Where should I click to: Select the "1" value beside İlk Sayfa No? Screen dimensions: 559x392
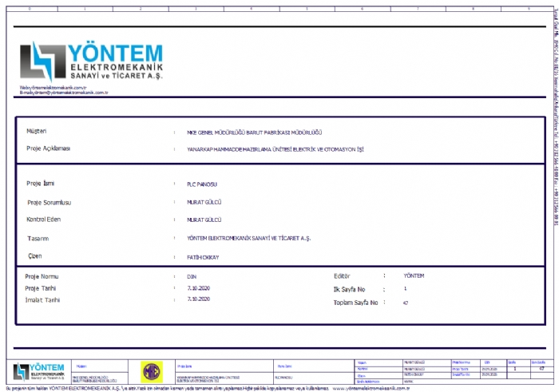pyautogui.click(x=405, y=288)
